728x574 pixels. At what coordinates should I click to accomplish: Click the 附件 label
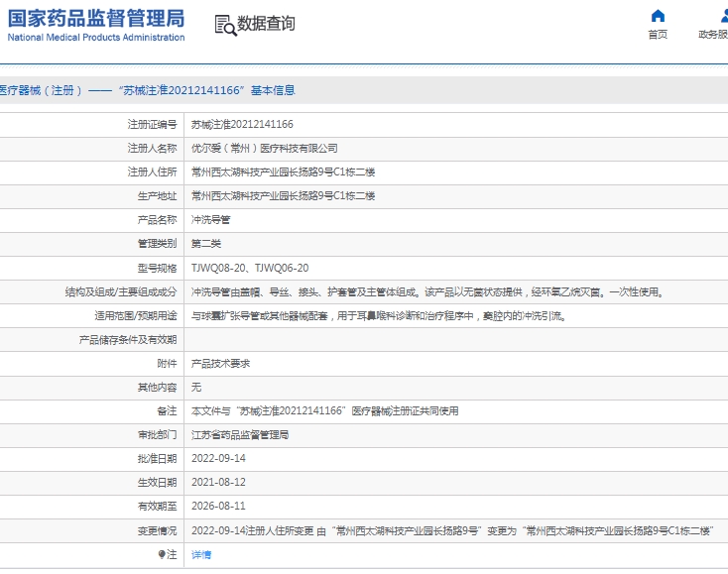pyautogui.click(x=167, y=363)
